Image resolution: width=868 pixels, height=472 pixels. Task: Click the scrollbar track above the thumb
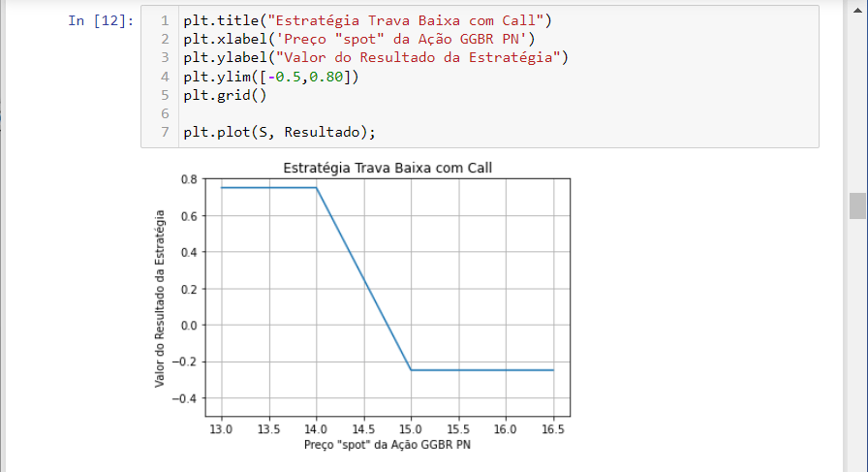(857, 97)
